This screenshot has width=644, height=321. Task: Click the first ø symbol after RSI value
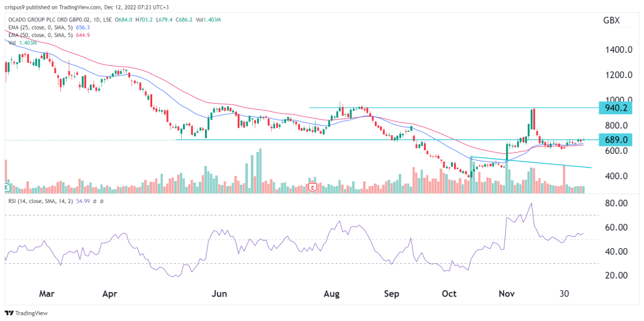tap(93, 202)
